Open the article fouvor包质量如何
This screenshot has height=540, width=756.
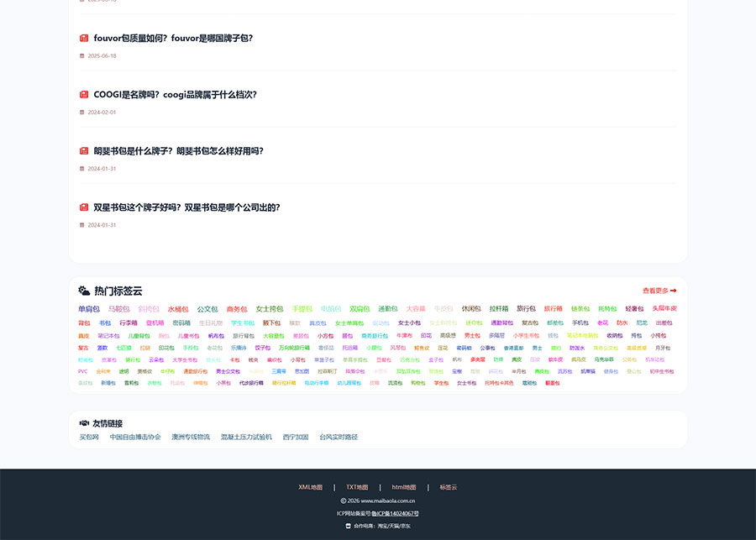click(x=173, y=38)
